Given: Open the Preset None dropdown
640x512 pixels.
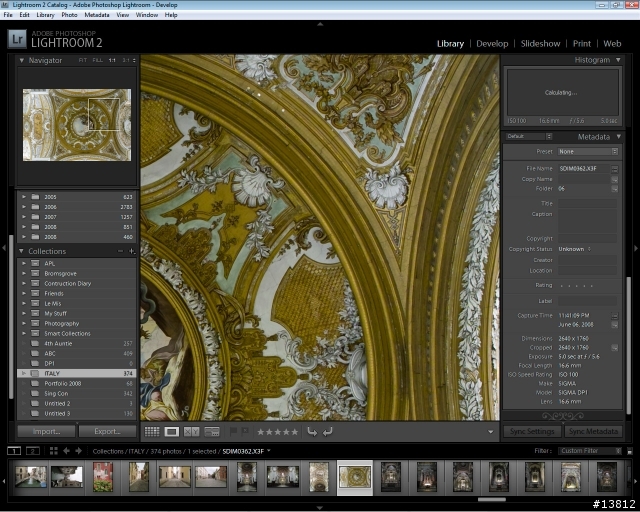Looking at the screenshot, I should tap(588, 151).
